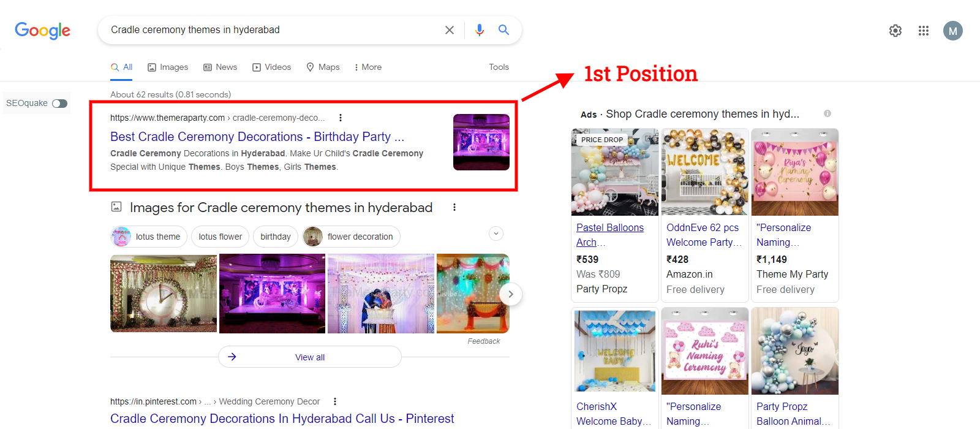980x429 pixels.
Task: Click the in.pinterest.com URL breadcrumb
Action: point(215,401)
